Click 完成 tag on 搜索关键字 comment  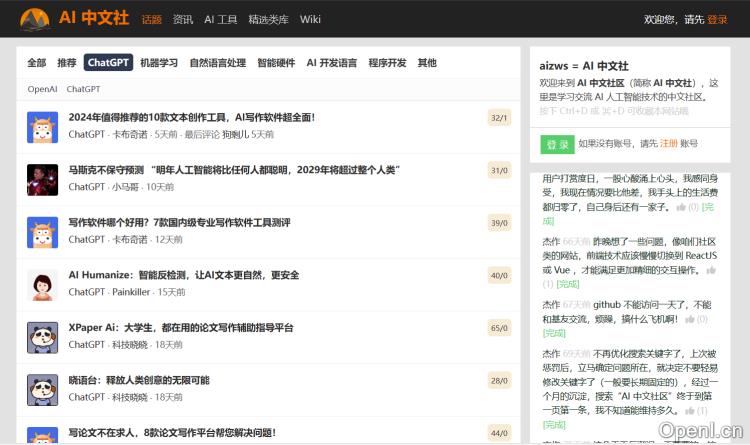[554, 424]
